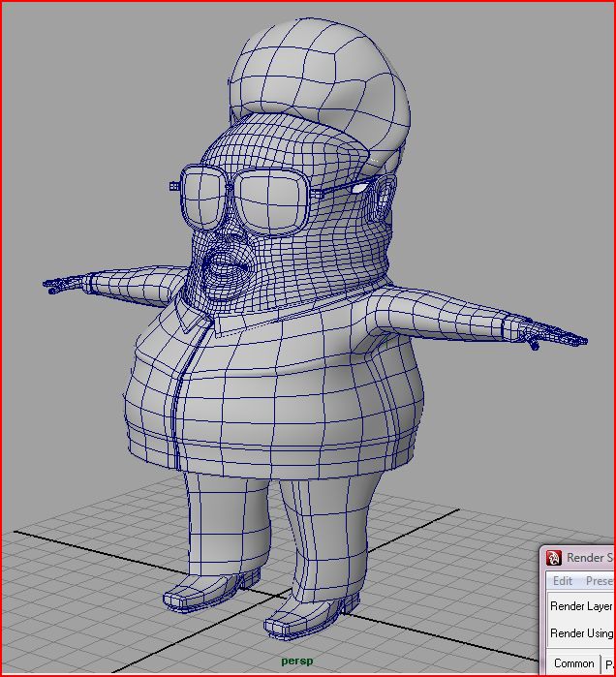
Task: Click the 'Render Layer' label
Action: 581,606
